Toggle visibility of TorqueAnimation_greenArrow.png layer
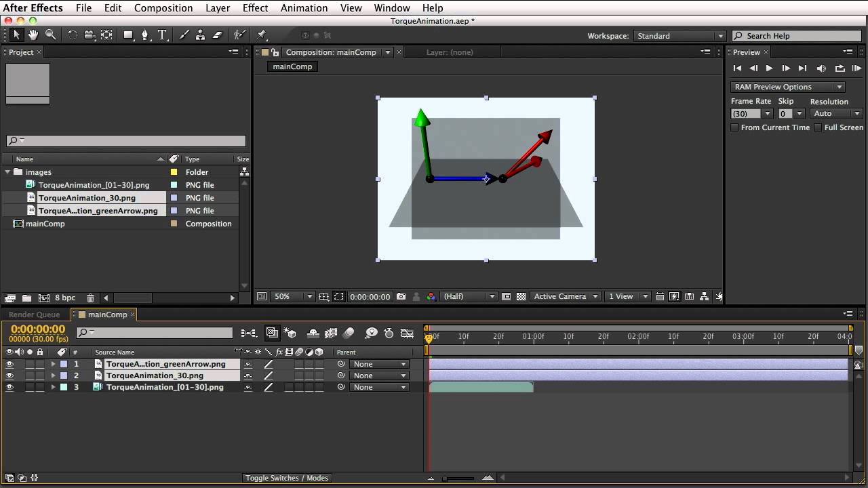Screen dimensions: 868x488 pos(9,364)
